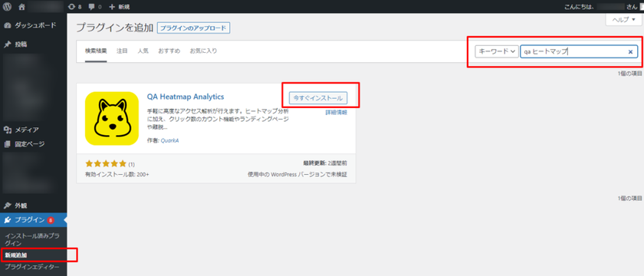
Task: Visit site via the home icon
Action: point(21,7)
